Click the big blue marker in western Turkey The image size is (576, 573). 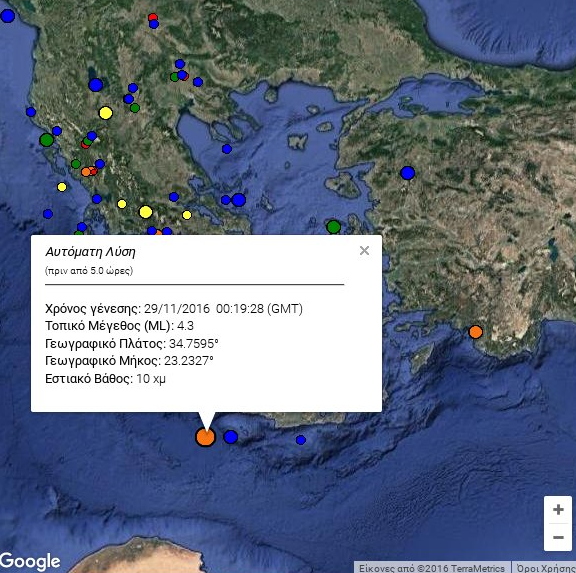tap(407, 173)
